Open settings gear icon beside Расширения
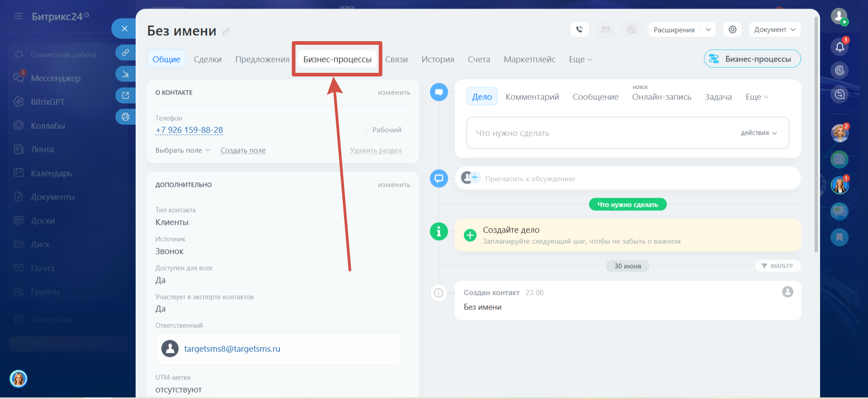868x399 pixels. (x=732, y=29)
